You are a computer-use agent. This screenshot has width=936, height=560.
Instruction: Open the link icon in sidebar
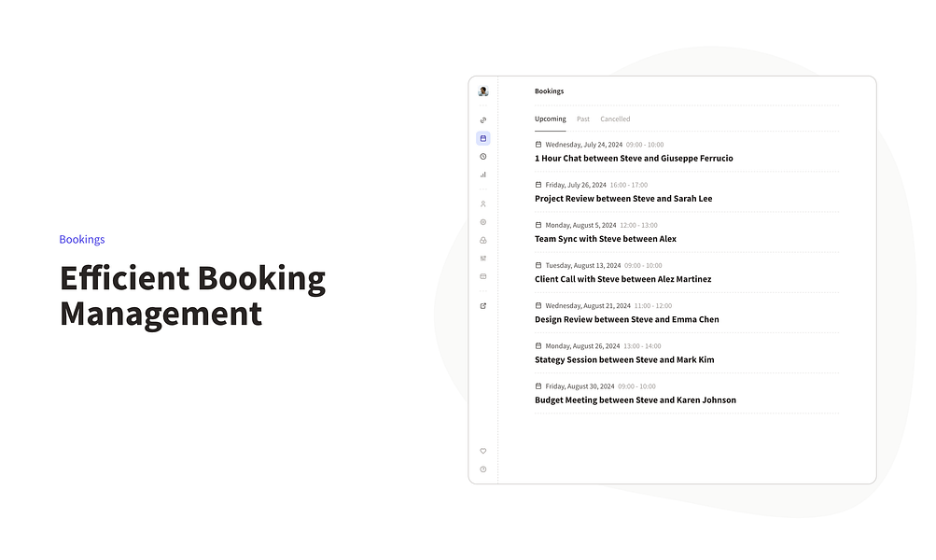pos(482,120)
